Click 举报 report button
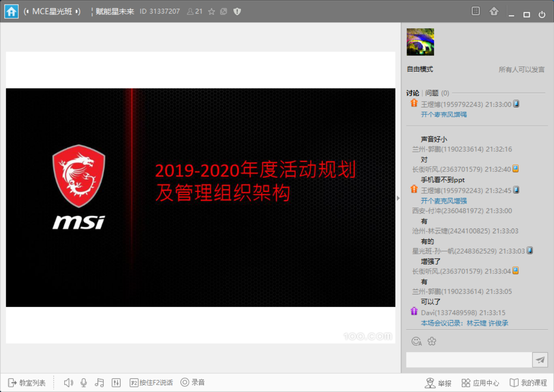Viewport: 554px width, 392px height. [438, 383]
